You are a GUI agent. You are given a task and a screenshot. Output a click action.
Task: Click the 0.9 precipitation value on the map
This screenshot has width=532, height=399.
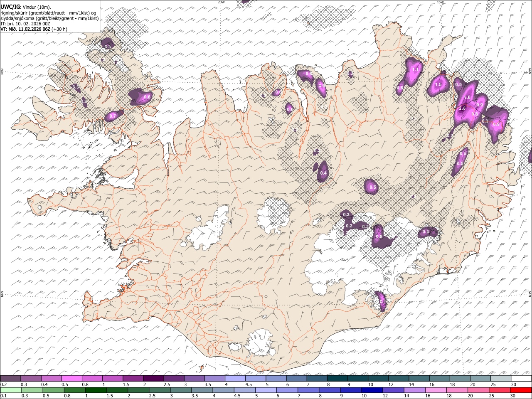[x=479, y=105]
